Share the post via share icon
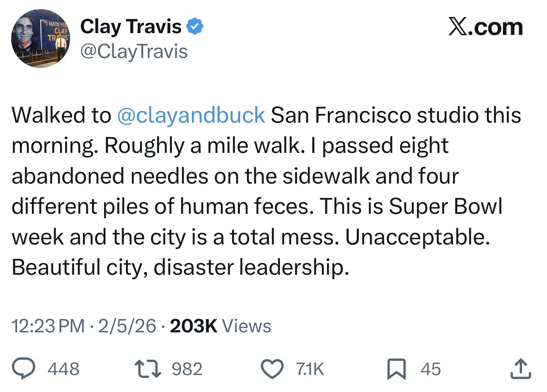The width and height of the screenshot is (547, 392). click(x=520, y=369)
